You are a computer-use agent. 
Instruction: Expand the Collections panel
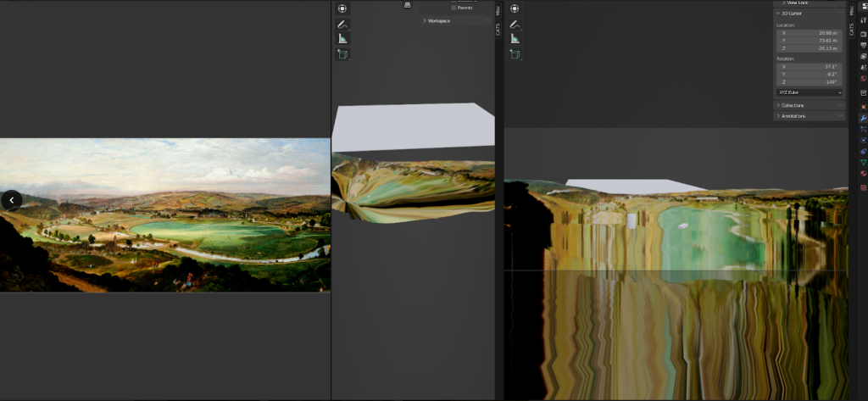(x=809, y=105)
